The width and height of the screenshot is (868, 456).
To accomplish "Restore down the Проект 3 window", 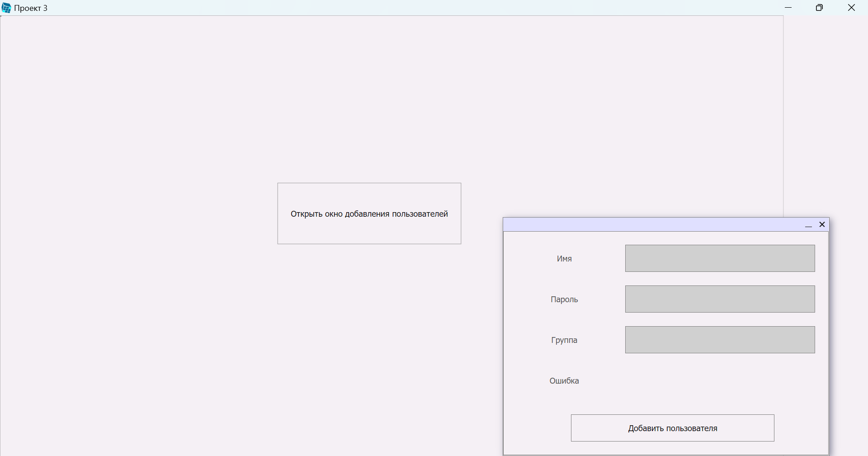I will [819, 8].
